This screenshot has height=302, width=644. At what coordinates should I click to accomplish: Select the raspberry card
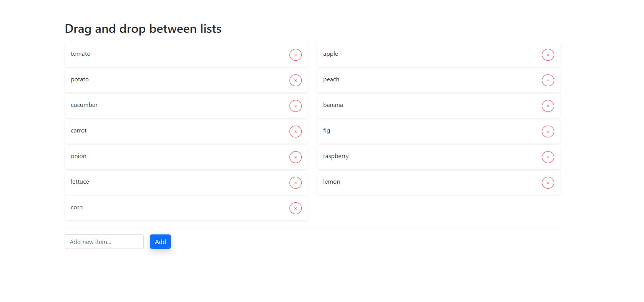(x=424, y=157)
